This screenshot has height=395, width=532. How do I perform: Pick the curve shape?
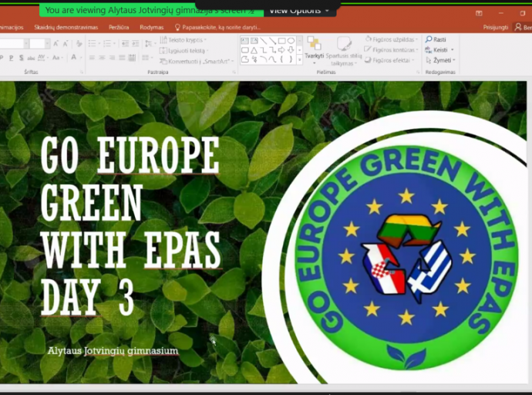click(x=272, y=59)
